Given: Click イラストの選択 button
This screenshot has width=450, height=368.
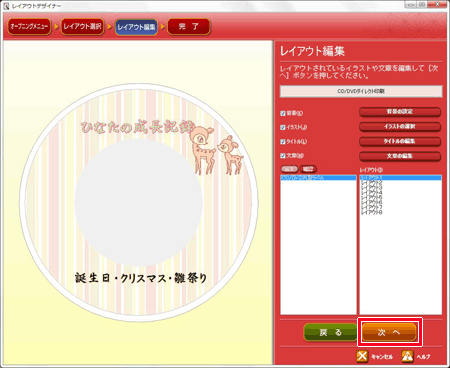Looking at the screenshot, I should click(x=400, y=127).
